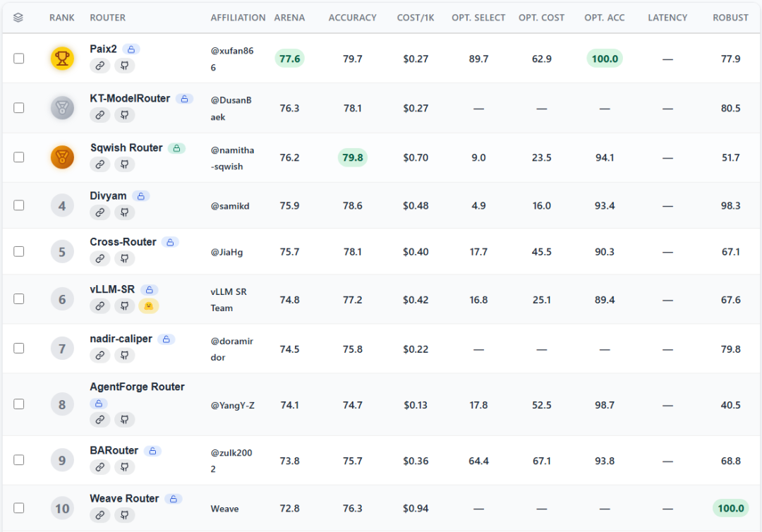This screenshot has width=762, height=532.
Task: Click the link icon under Divyam
Action: click(99, 212)
